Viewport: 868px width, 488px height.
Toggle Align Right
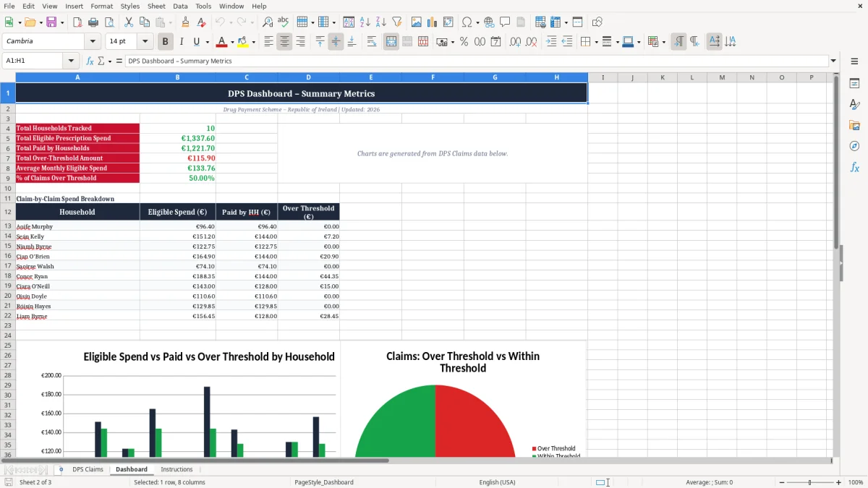pos(300,42)
